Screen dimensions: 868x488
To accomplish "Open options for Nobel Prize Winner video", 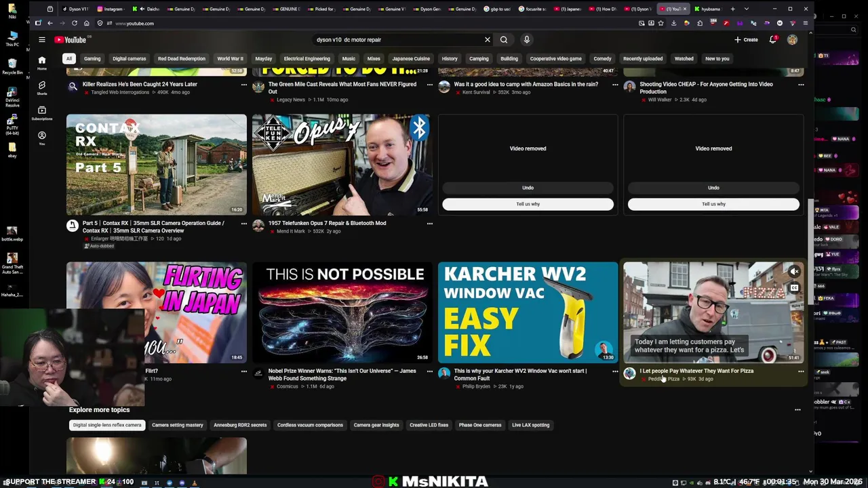I will point(429,371).
